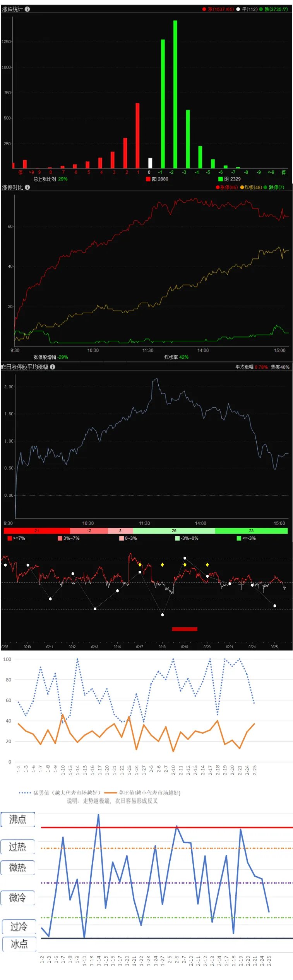
Task: Click the tallest green bar at -2
Action: [175, 94]
